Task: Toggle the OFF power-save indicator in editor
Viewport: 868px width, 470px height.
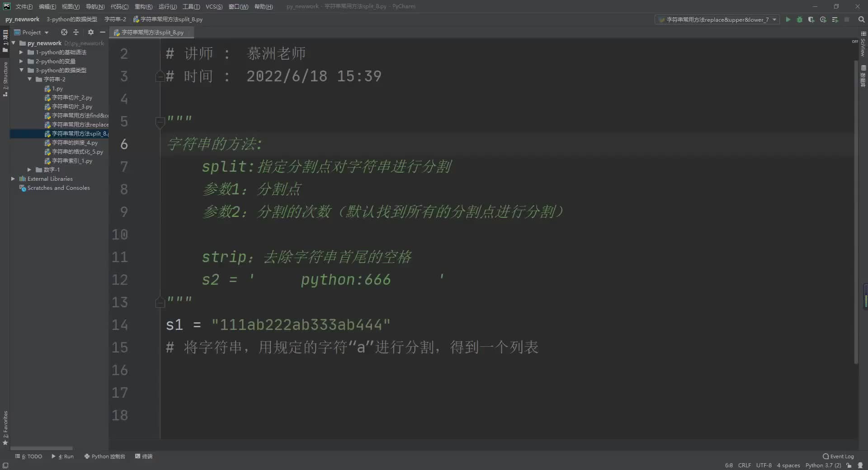Action: point(855,42)
